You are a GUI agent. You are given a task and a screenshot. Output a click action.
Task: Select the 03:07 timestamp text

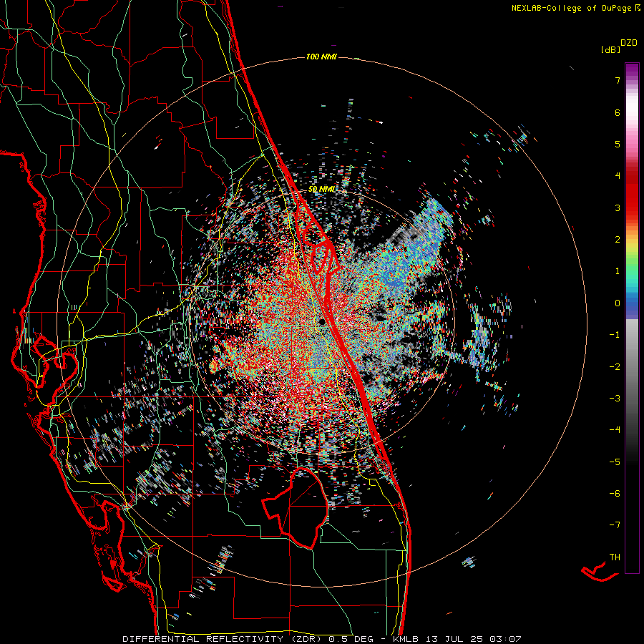coord(504,639)
